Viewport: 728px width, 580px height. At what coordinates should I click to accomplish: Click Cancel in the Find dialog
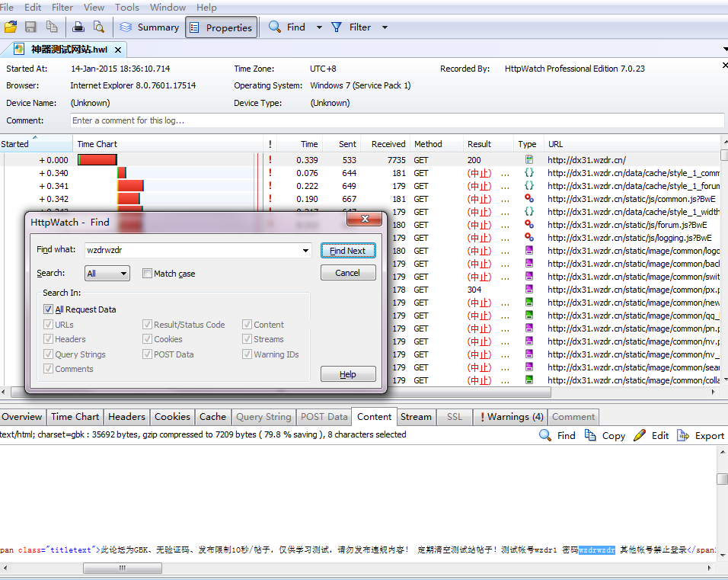347,273
